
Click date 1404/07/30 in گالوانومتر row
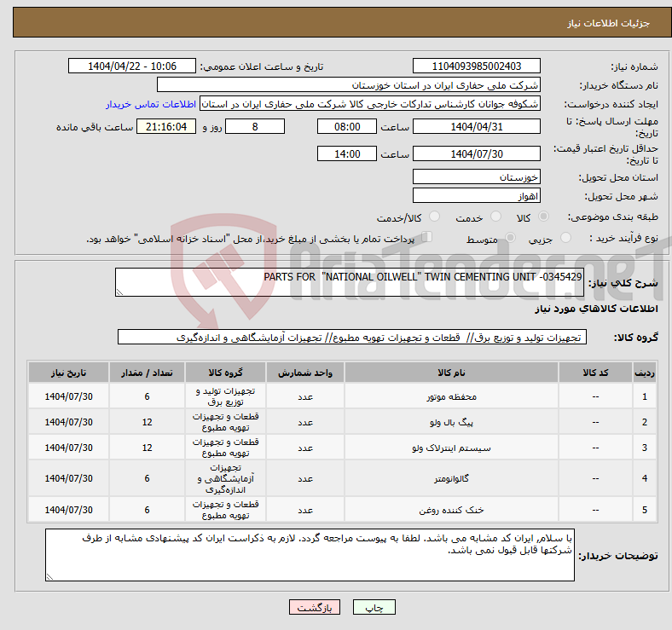68,478
